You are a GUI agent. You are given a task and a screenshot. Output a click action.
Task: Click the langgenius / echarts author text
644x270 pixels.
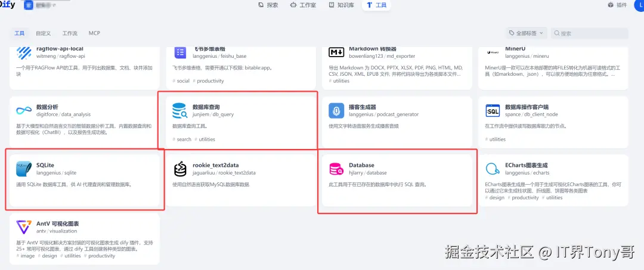pyautogui.click(x=527, y=173)
